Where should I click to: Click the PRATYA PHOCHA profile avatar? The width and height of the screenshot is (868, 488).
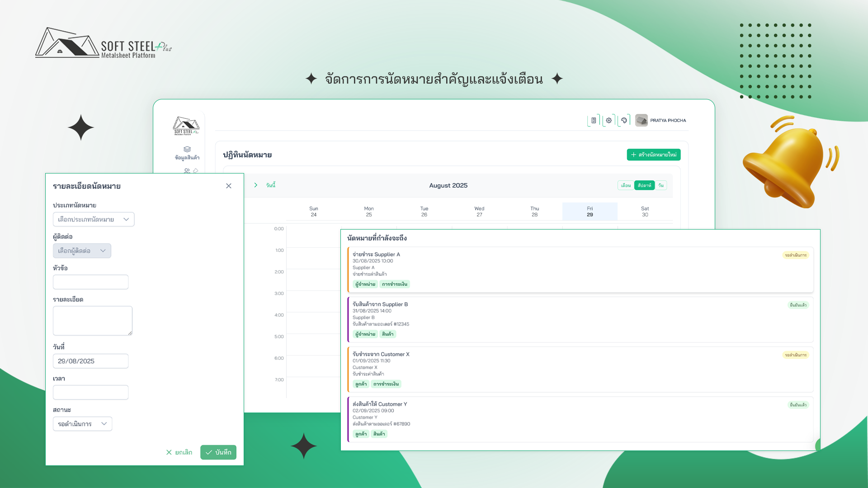[x=641, y=121]
